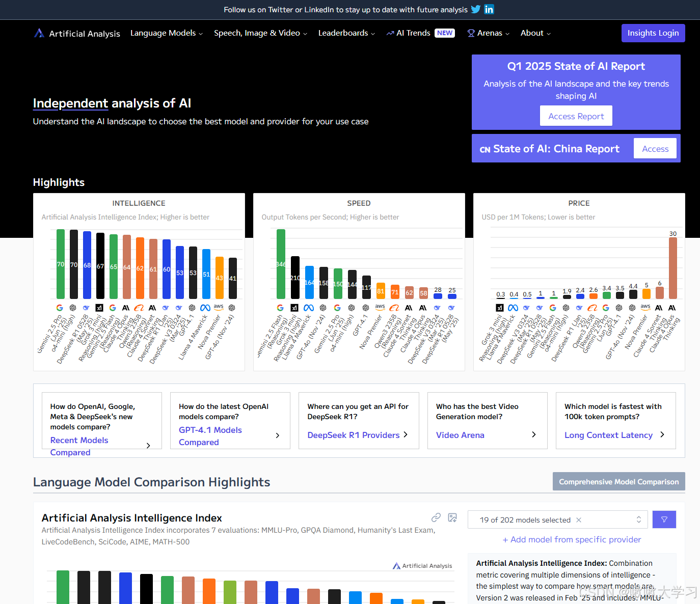
Task: Click the xAI logo in Intelligence chart
Action: coord(99,308)
